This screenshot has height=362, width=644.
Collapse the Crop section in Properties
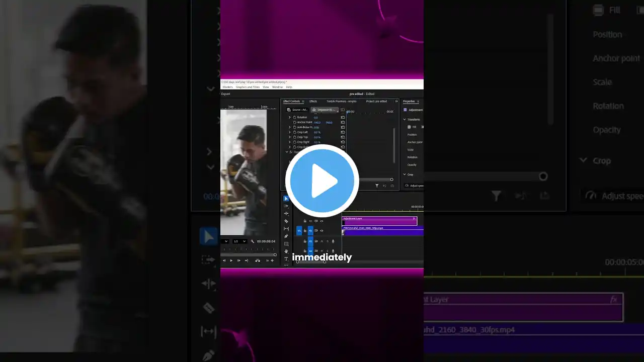click(x=404, y=174)
